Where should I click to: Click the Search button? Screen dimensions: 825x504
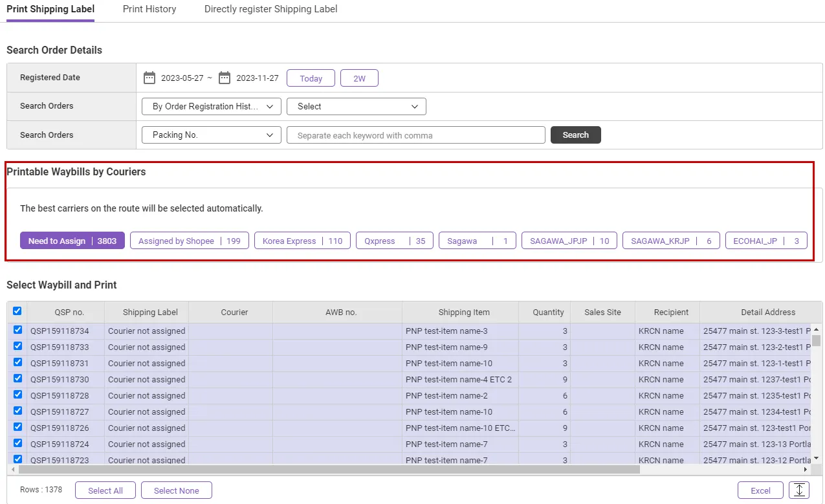575,135
